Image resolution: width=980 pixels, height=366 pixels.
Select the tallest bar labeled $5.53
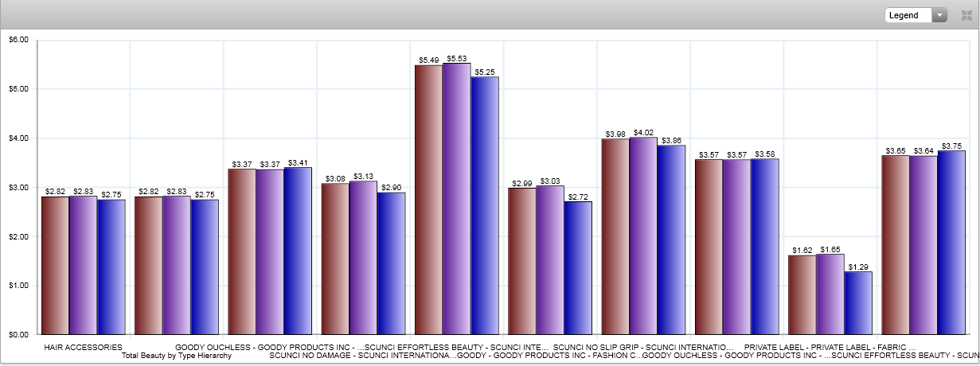pos(457,199)
